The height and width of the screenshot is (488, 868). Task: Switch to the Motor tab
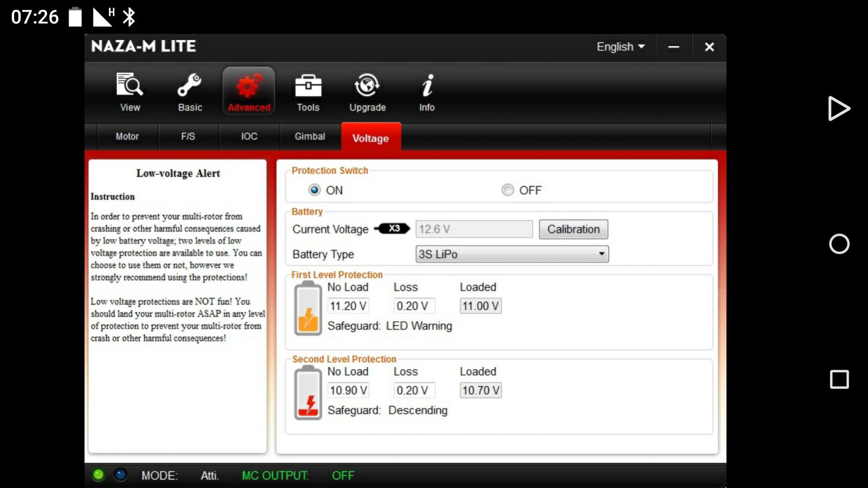(x=127, y=136)
